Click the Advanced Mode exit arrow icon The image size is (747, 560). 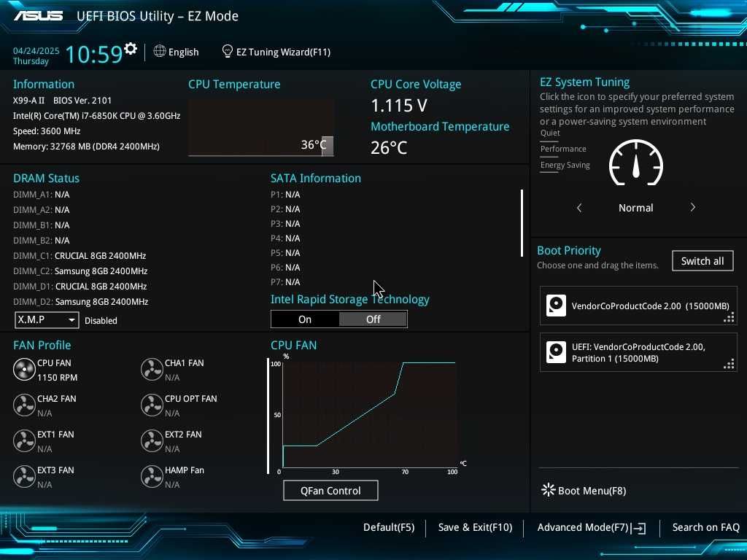coord(639,528)
